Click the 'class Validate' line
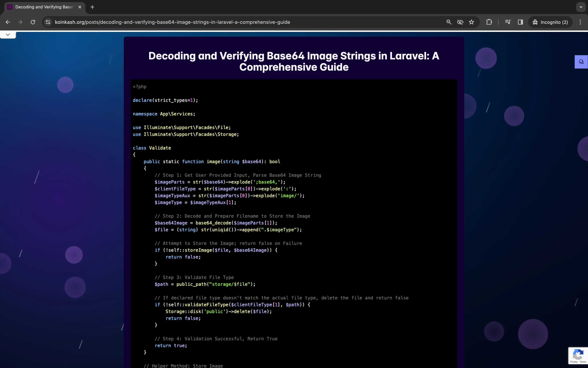Viewport: 588px width, 368px height. 152,148
